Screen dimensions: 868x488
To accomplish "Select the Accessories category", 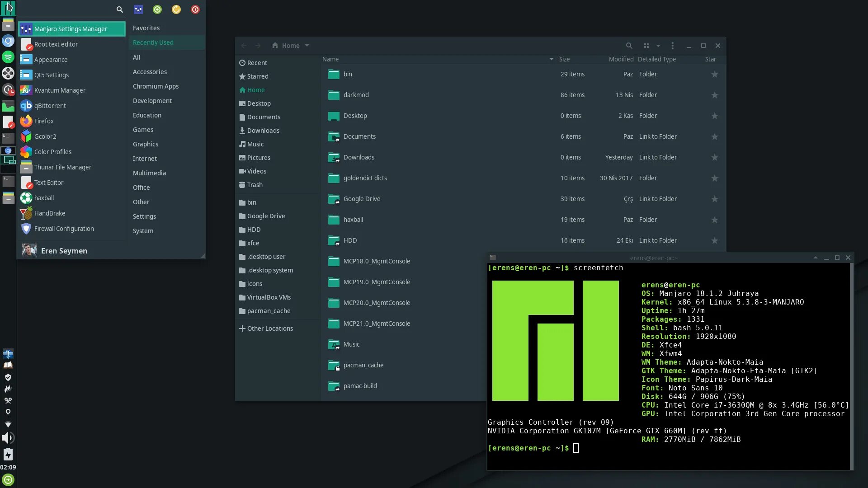I will tap(166, 72).
